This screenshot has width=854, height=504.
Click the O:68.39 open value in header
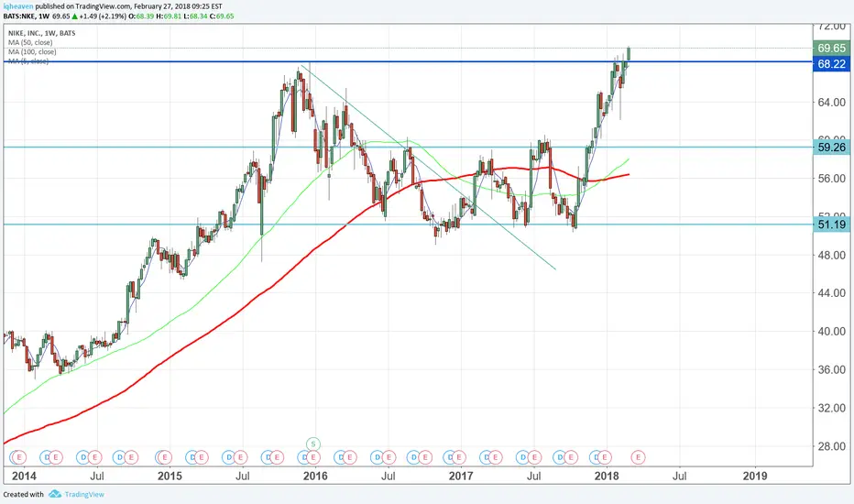click(x=141, y=16)
